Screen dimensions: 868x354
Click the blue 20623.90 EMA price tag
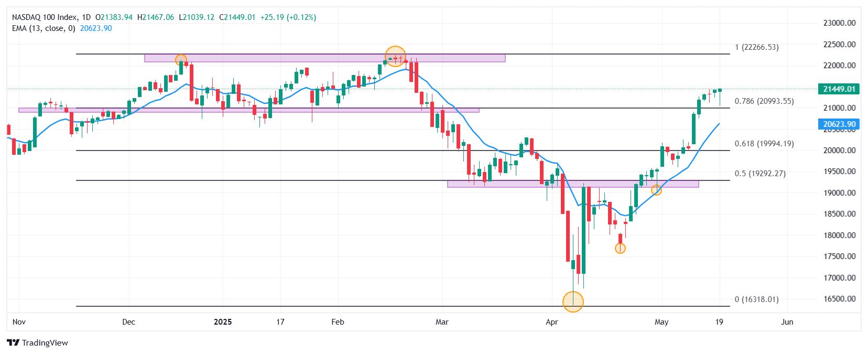pyautogui.click(x=839, y=124)
